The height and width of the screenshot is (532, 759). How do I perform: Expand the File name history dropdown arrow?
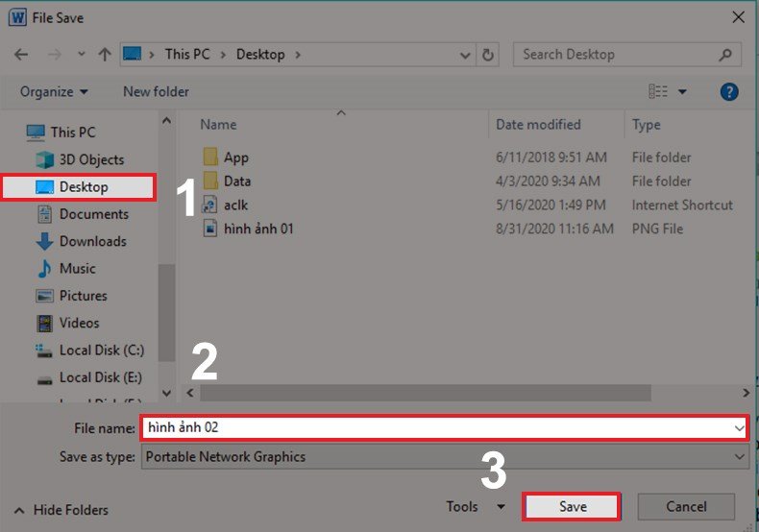point(738,427)
